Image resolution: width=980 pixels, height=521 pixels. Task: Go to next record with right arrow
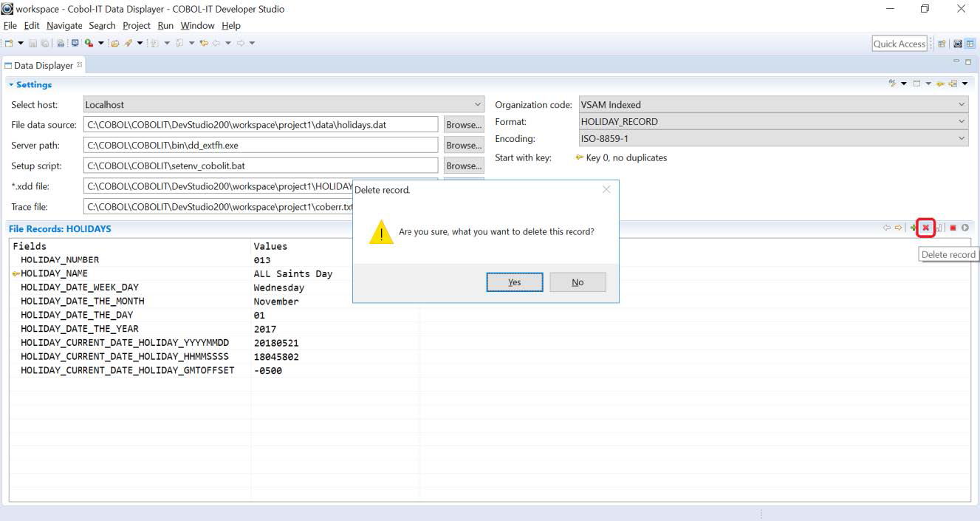click(x=898, y=228)
